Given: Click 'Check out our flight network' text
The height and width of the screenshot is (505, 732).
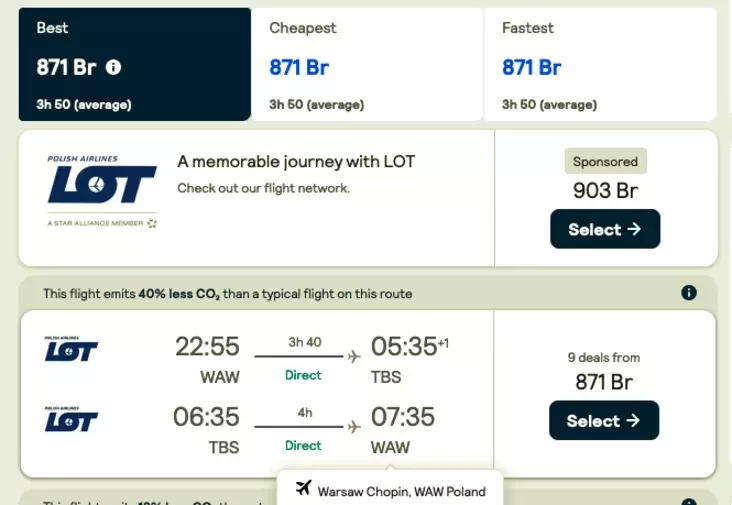Looking at the screenshot, I should (263, 188).
